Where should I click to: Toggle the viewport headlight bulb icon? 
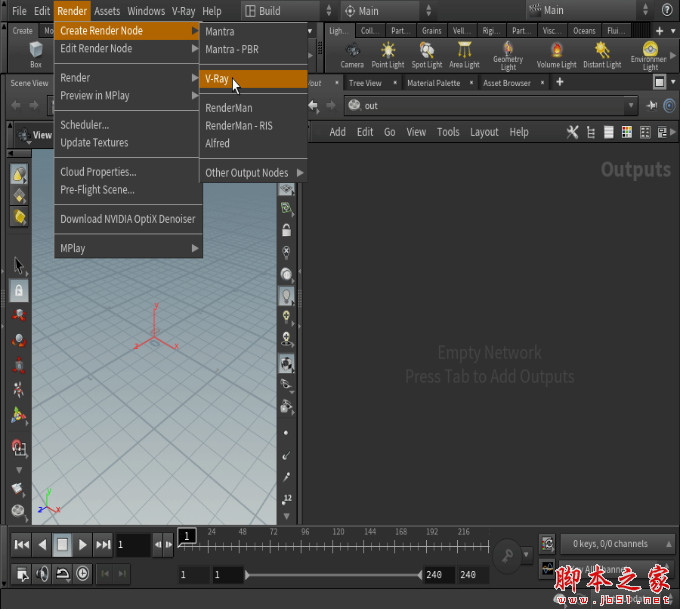pyautogui.click(x=286, y=296)
